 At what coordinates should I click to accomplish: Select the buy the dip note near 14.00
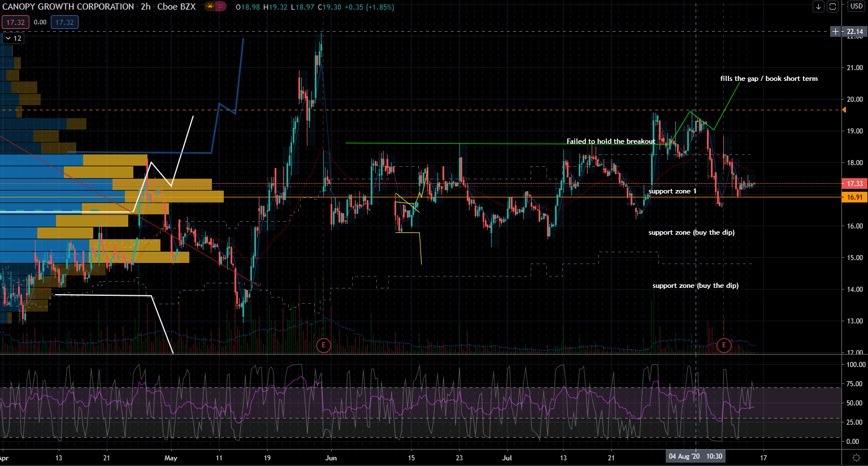point(696,286)
